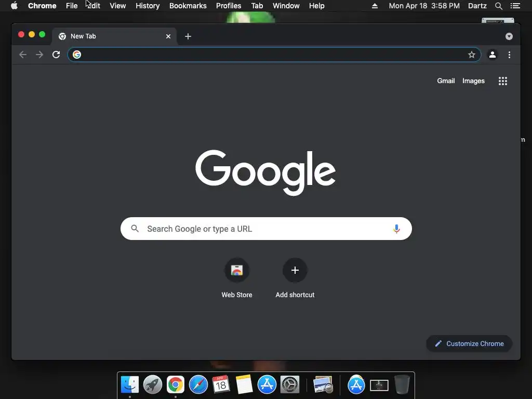The image size is (532, 399).
Task: Open the App Store next to Notes in the Dock
Action: point(267,385)
